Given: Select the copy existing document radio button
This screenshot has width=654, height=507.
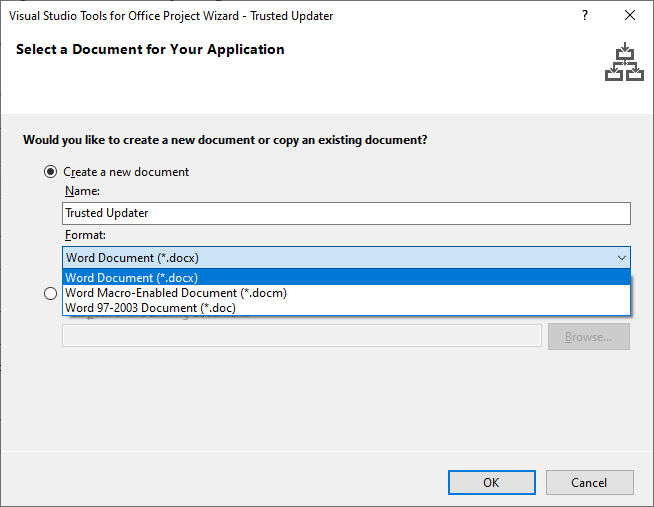Looking at the screenshot, I should 50,294.
